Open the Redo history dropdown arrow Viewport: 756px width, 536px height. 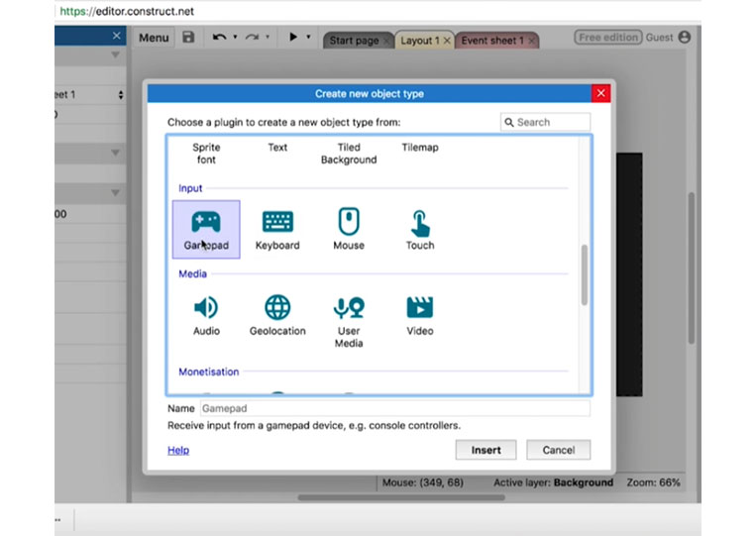(x=268, y=37)
